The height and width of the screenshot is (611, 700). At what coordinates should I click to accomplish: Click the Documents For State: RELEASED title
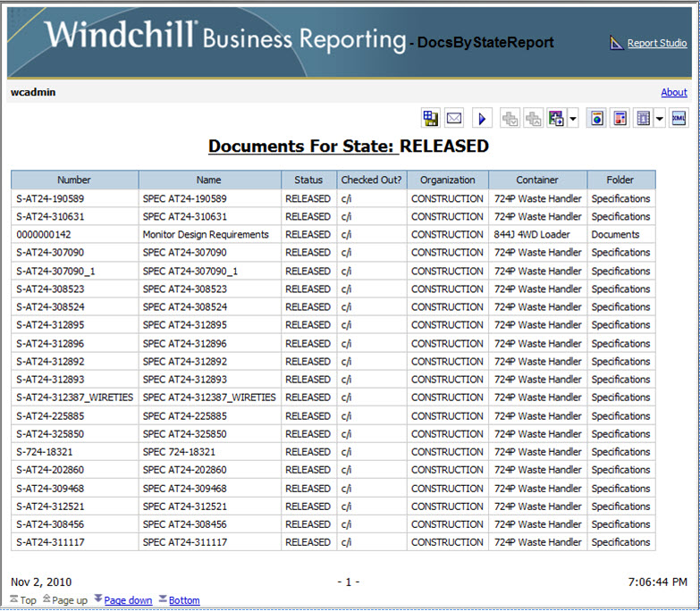349,146
